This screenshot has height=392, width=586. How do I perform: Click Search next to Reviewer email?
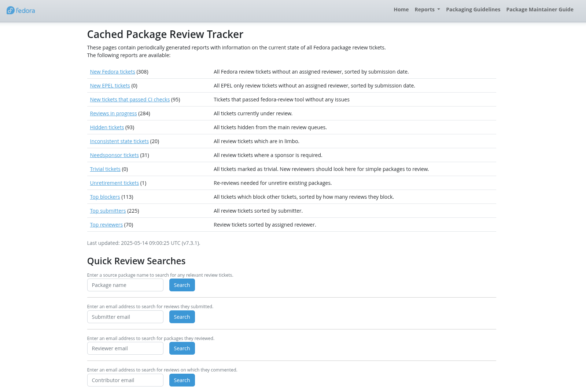pos(182,348)
